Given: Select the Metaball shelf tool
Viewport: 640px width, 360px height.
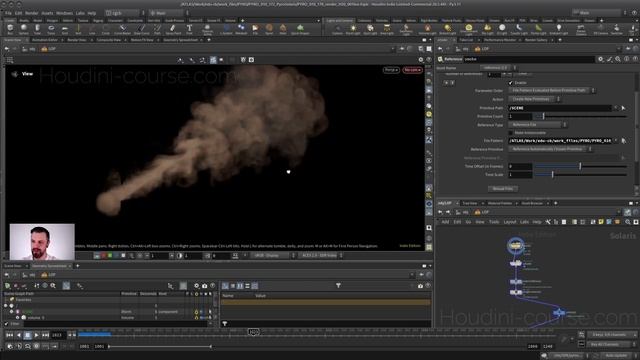Looking at the screenshot, I should pyautogui.click(x=241, y=29).
